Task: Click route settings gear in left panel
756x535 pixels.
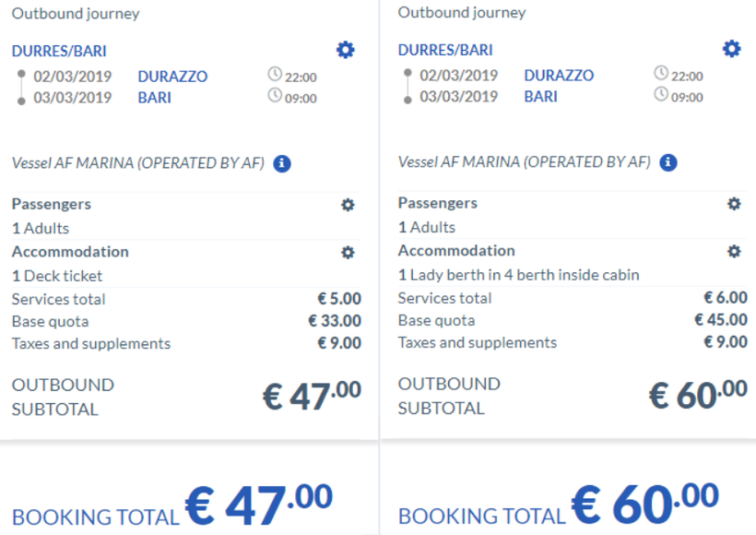Action: 345,50
